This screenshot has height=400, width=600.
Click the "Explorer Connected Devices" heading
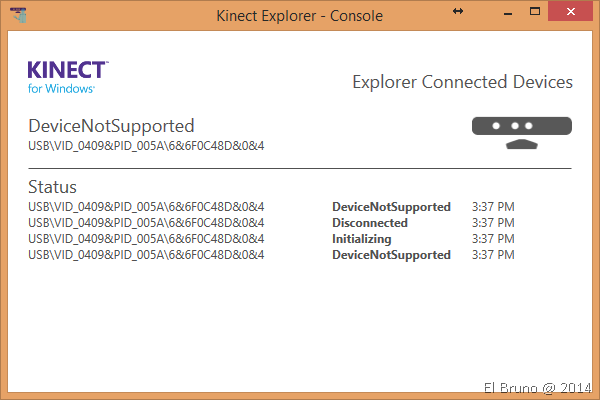click(x=462, y=82)
